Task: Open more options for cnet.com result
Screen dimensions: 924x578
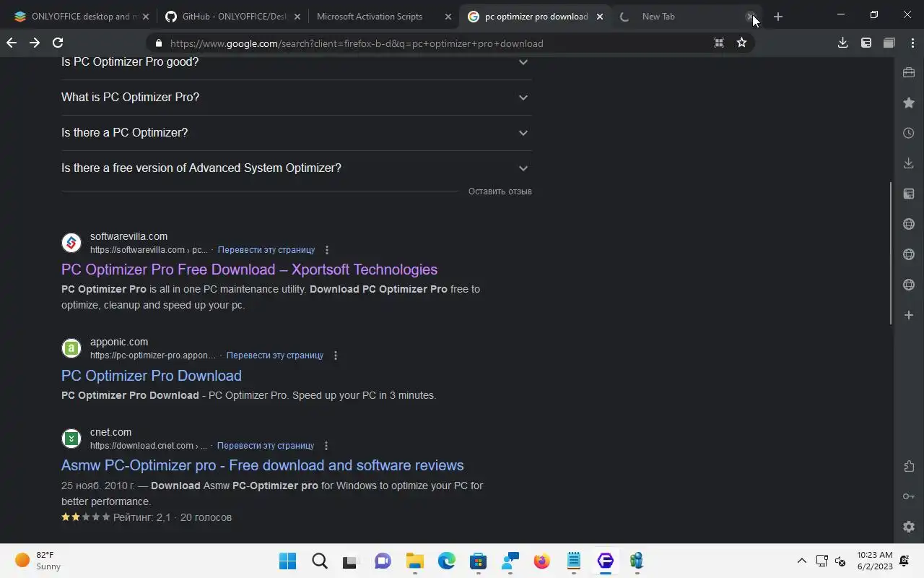Action: 326,446
